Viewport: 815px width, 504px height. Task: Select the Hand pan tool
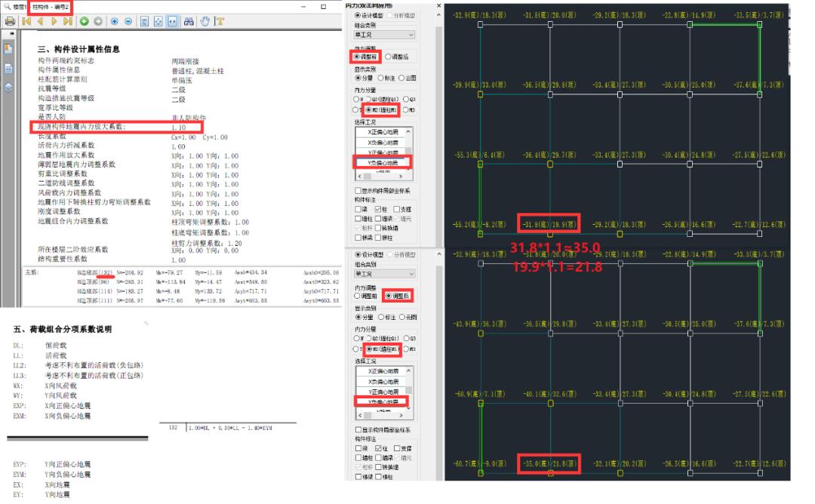(x=205, y=21)
